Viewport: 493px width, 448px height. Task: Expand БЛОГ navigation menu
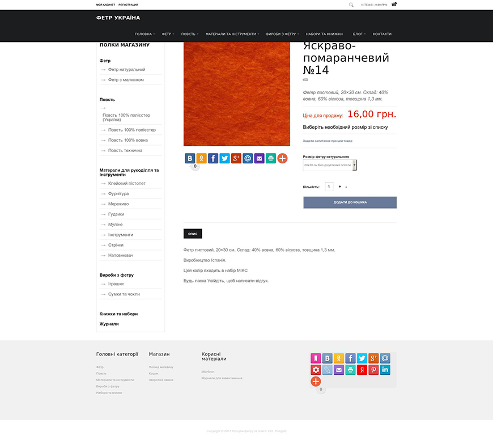point(359,34)
